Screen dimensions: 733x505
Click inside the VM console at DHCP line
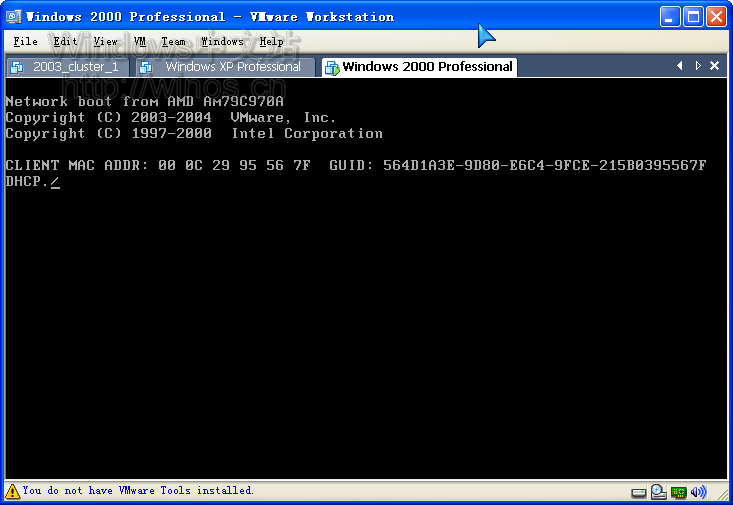click(33, 181)
